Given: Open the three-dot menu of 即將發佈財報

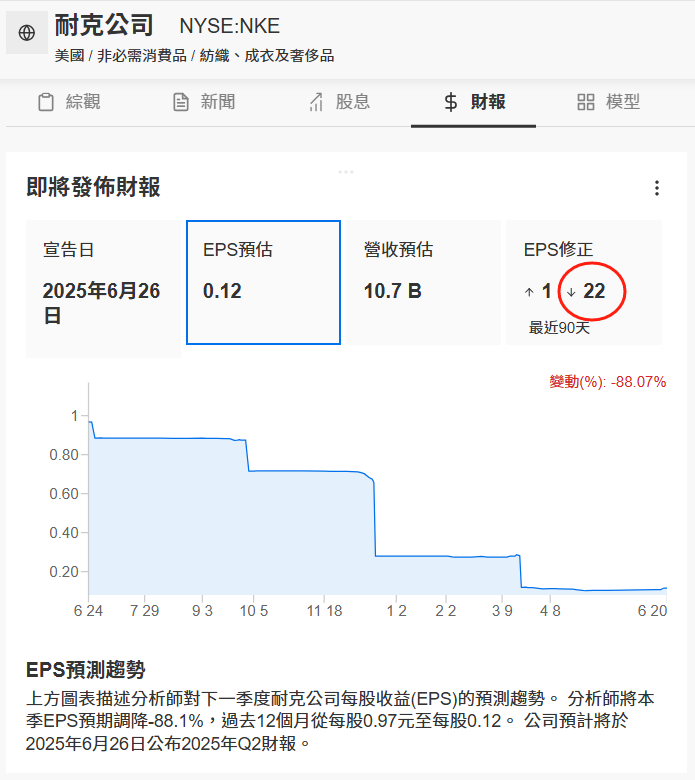Looking at the screenshot, I should coord(657,188).
